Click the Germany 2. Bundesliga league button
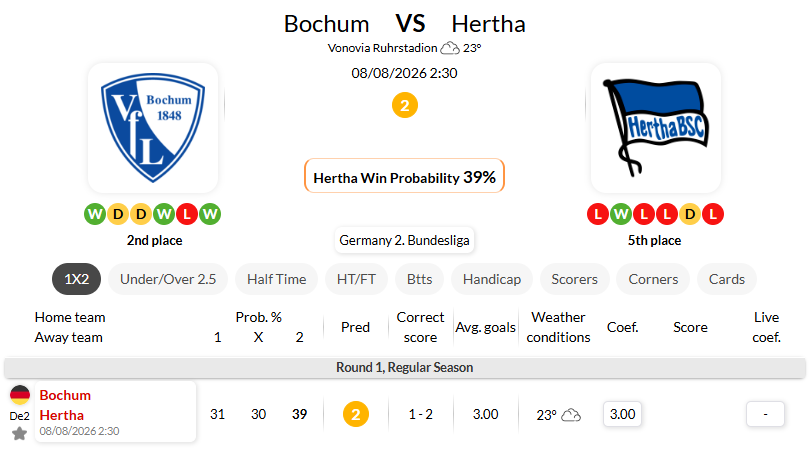This screenshot has height=454, width=811. pos(404,240)
